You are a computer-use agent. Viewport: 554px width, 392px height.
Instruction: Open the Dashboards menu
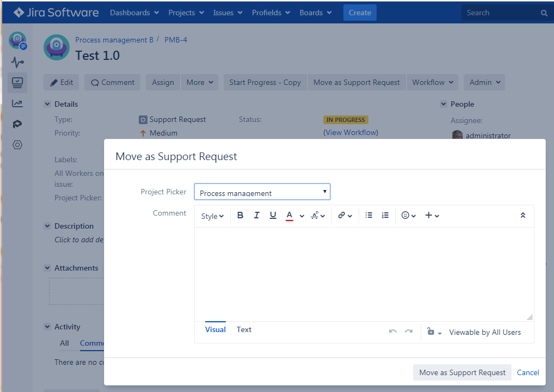click(x=134, y=13)
